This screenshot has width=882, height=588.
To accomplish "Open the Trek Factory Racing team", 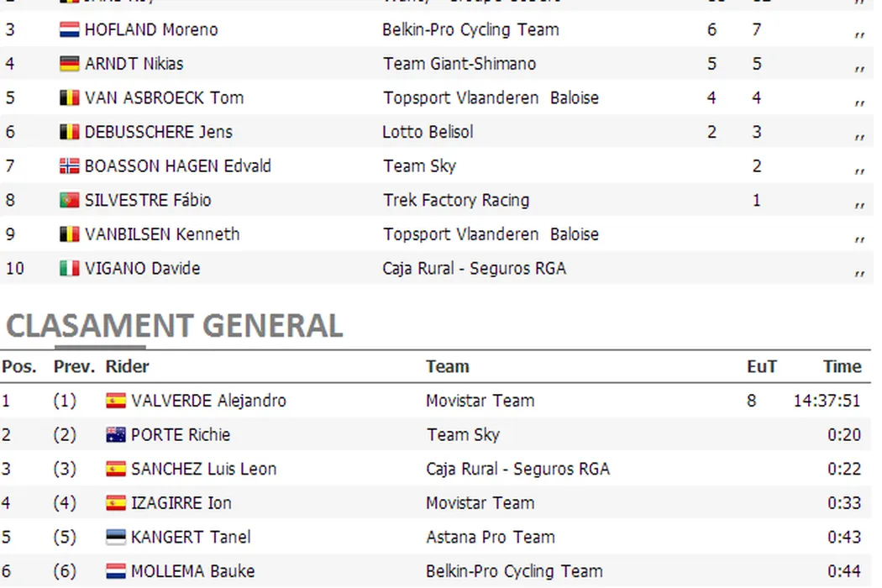I will coord(456,201).
